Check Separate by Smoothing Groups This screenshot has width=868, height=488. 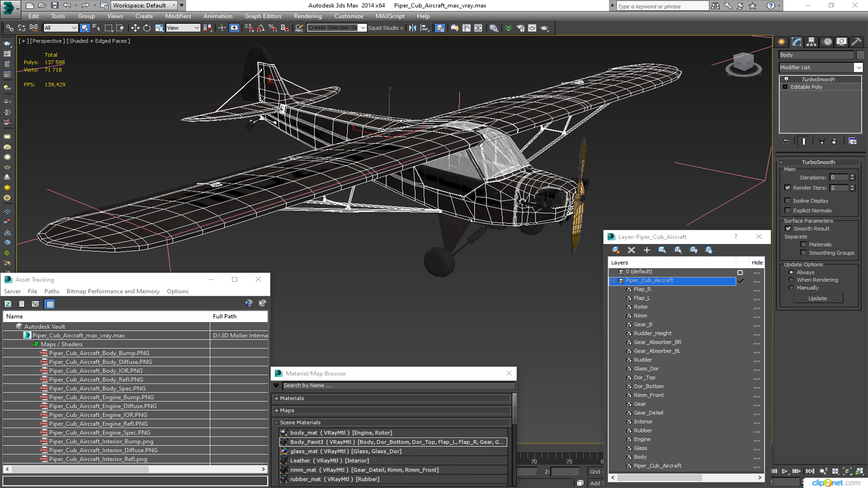[x=803, y=253]
